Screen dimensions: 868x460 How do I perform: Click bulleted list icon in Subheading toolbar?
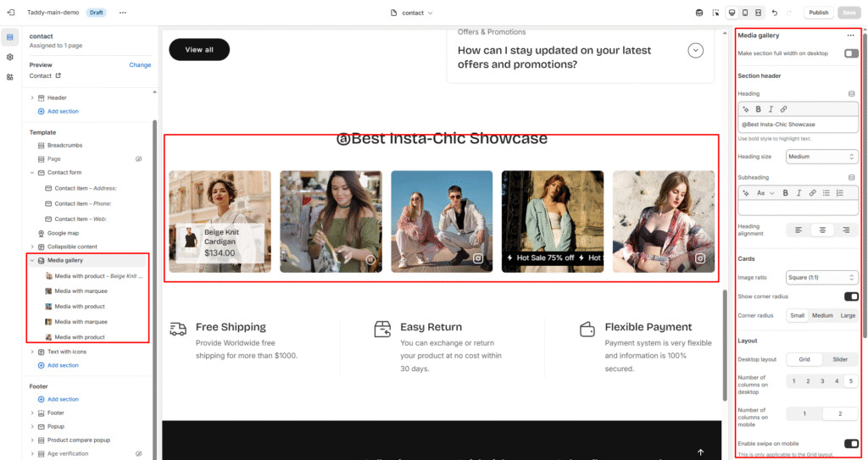pyautogui.click(x=826, y=193)
